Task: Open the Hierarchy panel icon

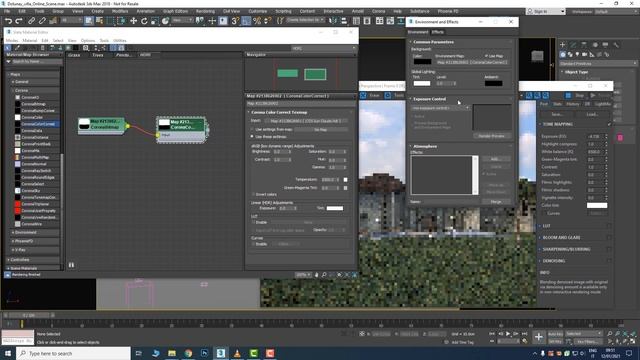Action: (584, 45)
